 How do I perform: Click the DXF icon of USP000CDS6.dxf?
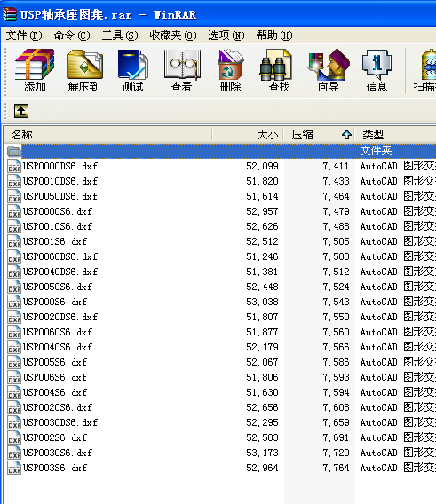click(x=14, y=166)
